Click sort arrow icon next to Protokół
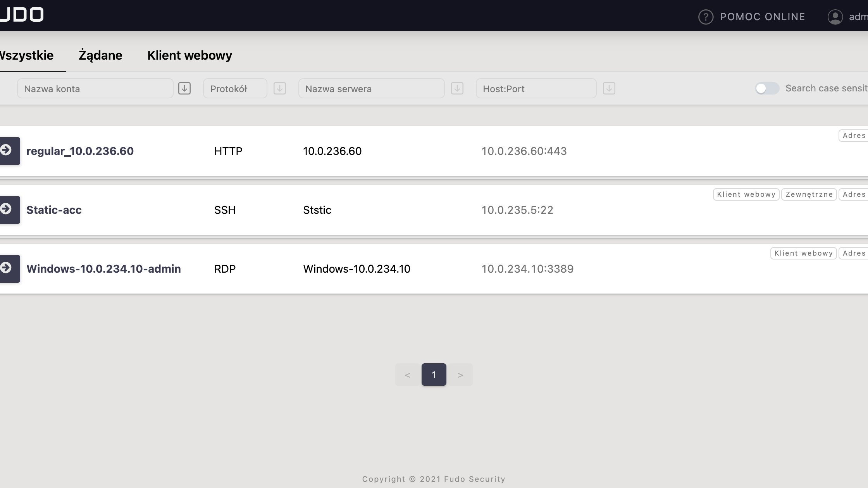 [x=280, y=89]
